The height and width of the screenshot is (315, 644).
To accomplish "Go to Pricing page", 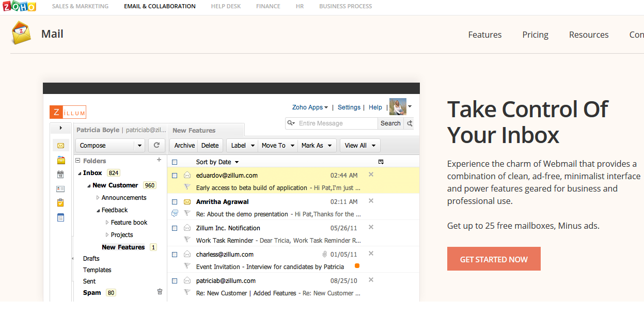I will (535, 35).
